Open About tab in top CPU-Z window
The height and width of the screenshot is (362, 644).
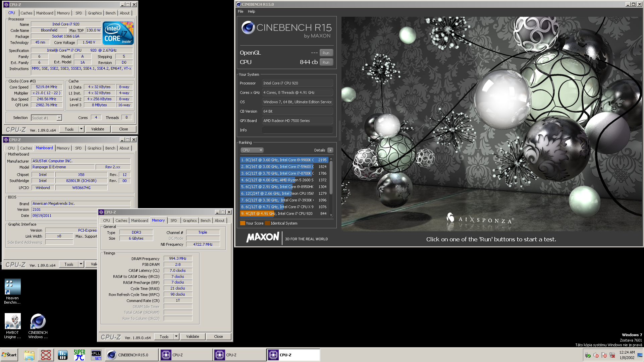coord(125,13)
